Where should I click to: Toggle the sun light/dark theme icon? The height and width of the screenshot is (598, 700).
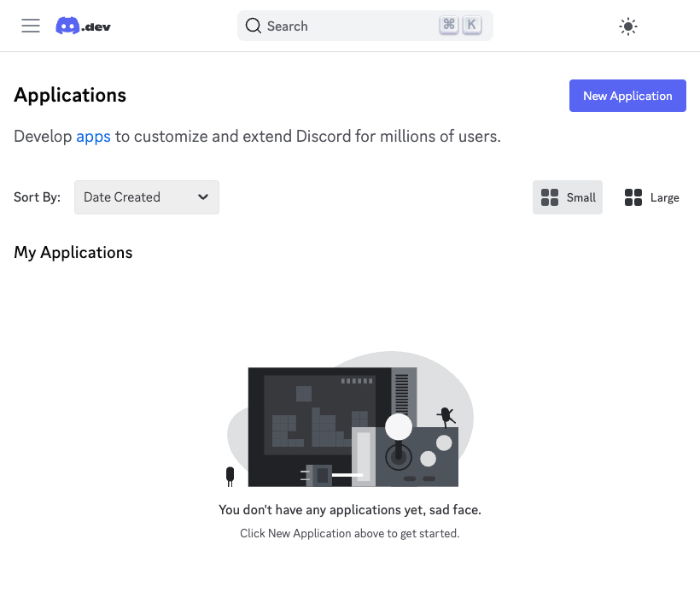click(x=628, y=26)
